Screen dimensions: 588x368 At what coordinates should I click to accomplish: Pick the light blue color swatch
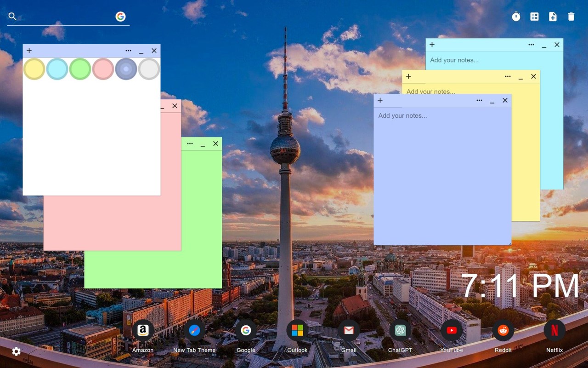(x=57, y=69)
